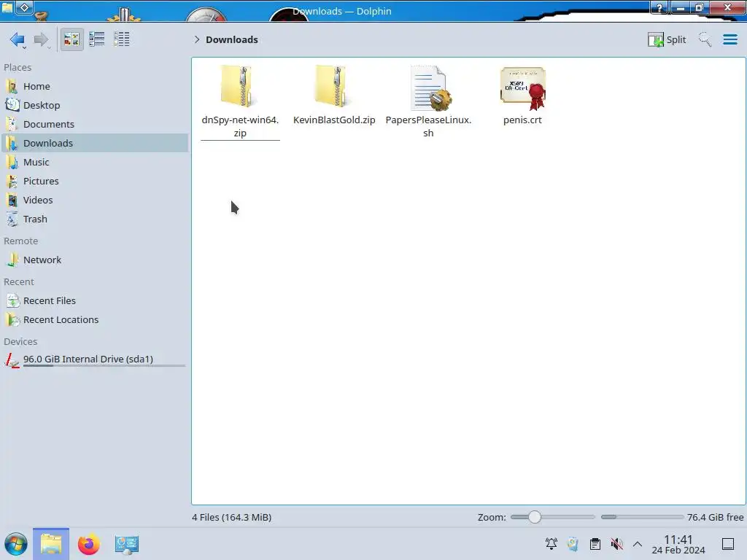Open Recent Locations
This screenshot has width=747, height=560.
pyautogui.click(x=95, y=320)
